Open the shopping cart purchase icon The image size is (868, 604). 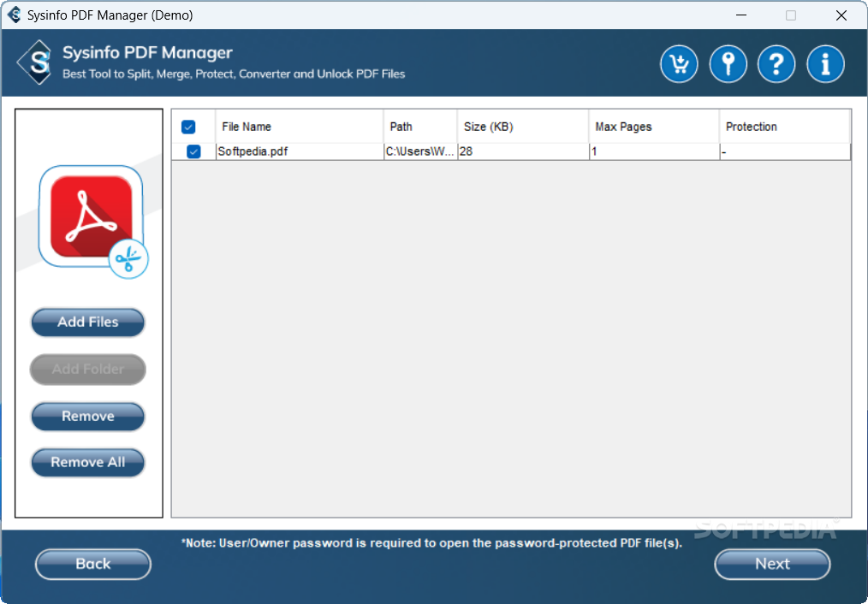click(x=679, y=64)
